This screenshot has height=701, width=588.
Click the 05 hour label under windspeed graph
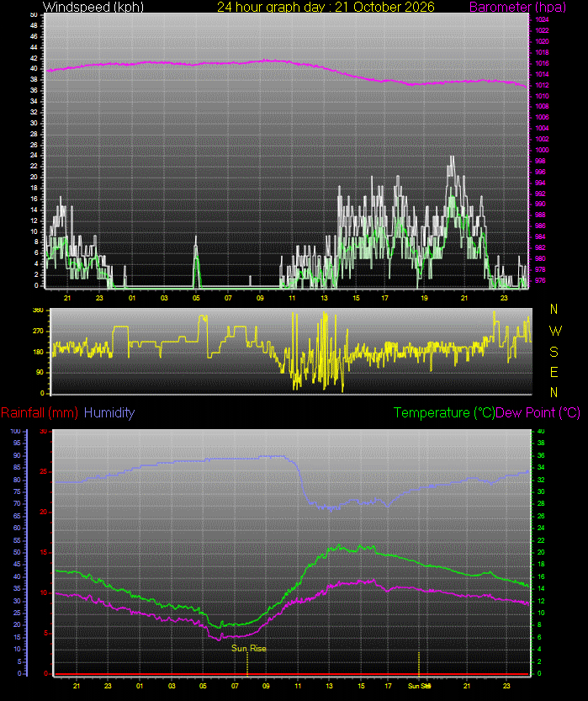(196, 298)
